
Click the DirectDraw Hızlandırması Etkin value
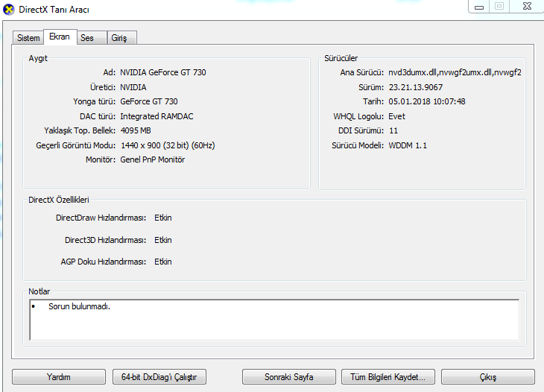163,218
